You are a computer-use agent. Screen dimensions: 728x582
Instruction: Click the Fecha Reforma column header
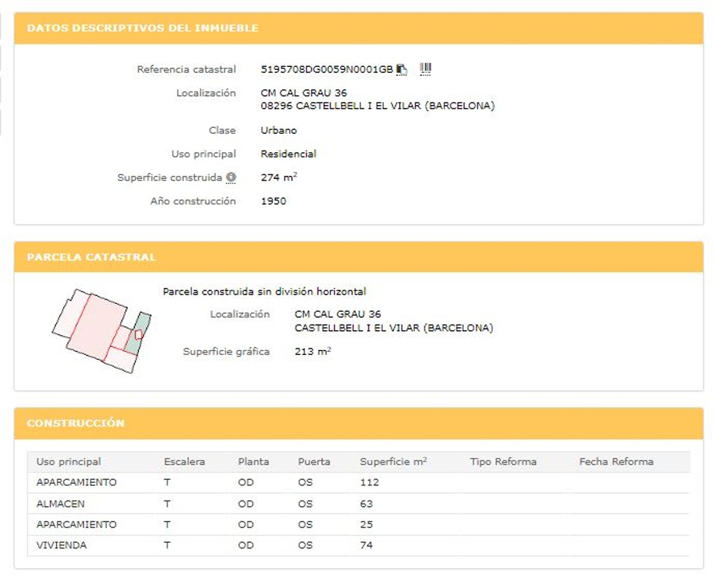click(617, 462)
